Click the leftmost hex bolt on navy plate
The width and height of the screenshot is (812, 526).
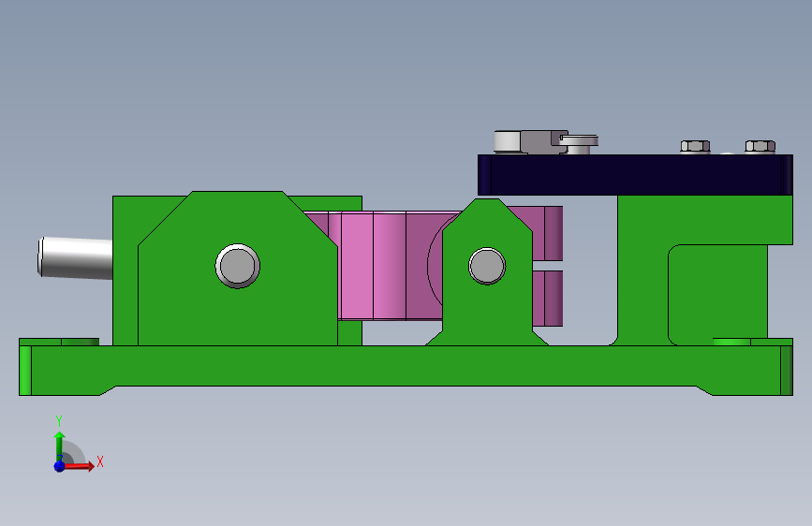pyautogui.click(x=695, y=147)
